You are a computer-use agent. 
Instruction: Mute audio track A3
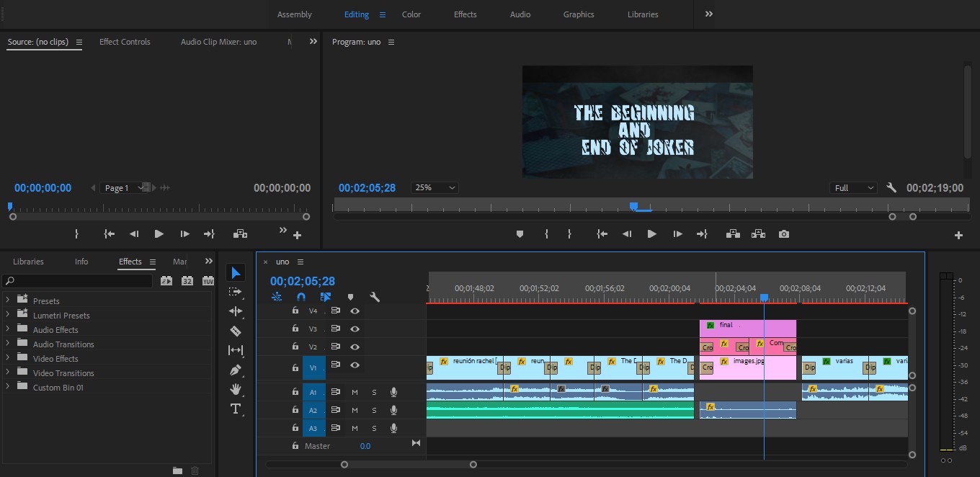[355, 428]
